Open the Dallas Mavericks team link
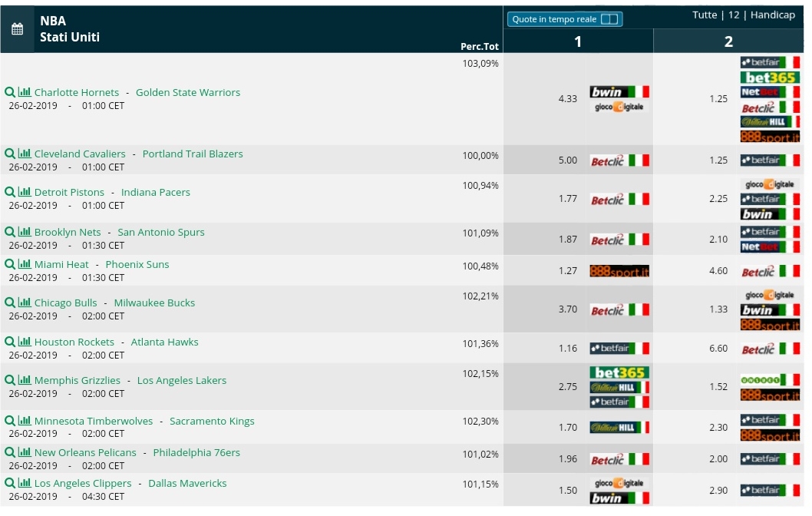Screen dimensions: 812x516 [x=187, y=483]
